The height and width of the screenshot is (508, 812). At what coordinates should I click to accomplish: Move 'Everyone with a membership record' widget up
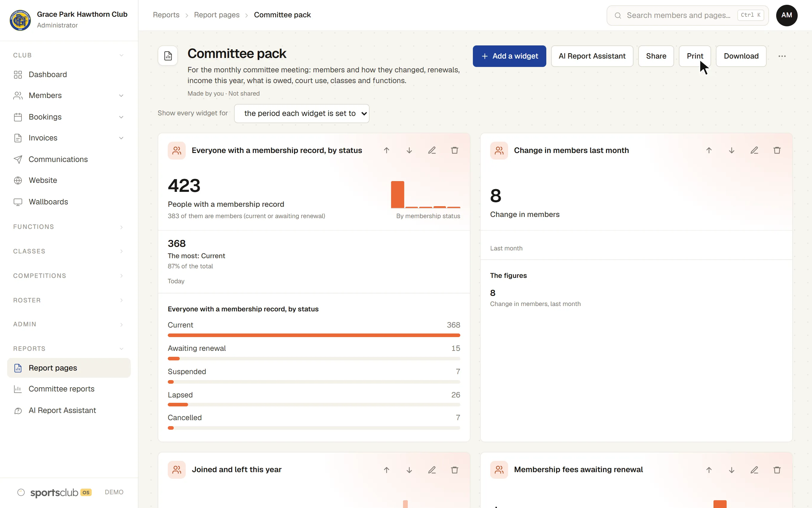point(387,150)
